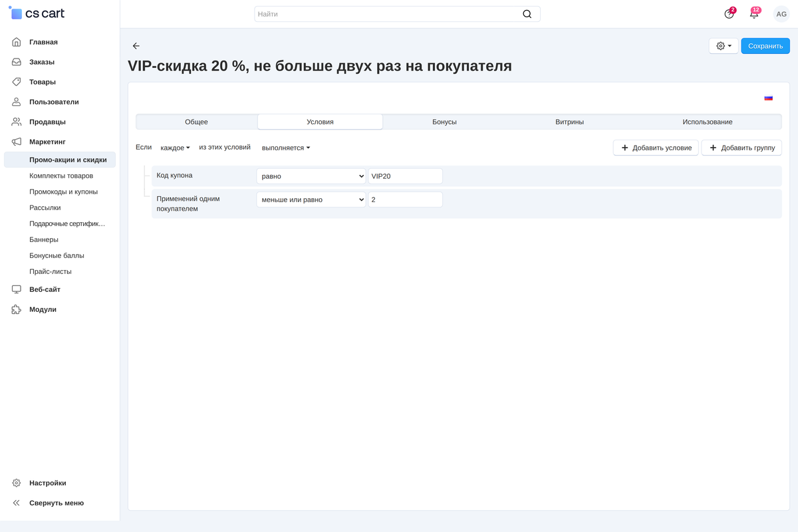798x532 pixels.
Task: Click the usage limit field containing 2
Action: [405, 199]
